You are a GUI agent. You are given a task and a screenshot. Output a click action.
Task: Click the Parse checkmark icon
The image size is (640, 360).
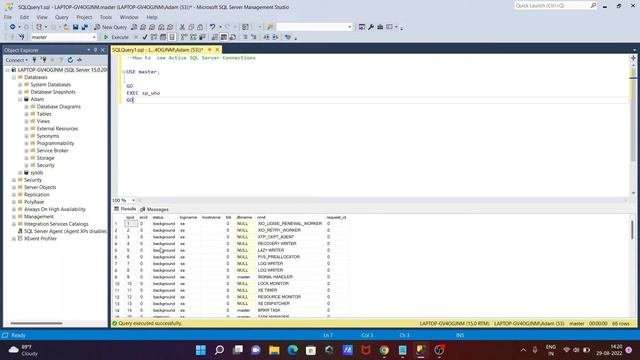pos(145,37)
